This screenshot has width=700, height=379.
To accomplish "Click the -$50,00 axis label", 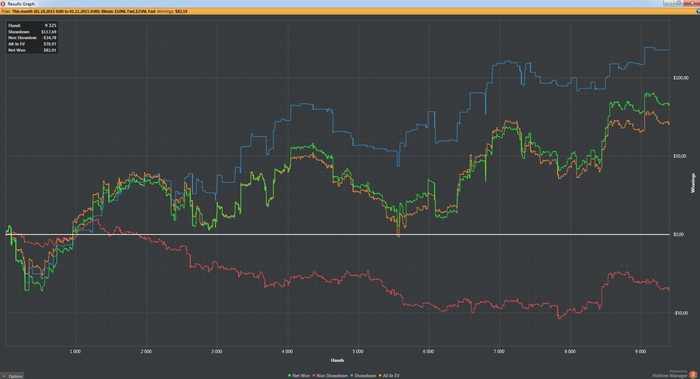I will click(x=681, y=313).
